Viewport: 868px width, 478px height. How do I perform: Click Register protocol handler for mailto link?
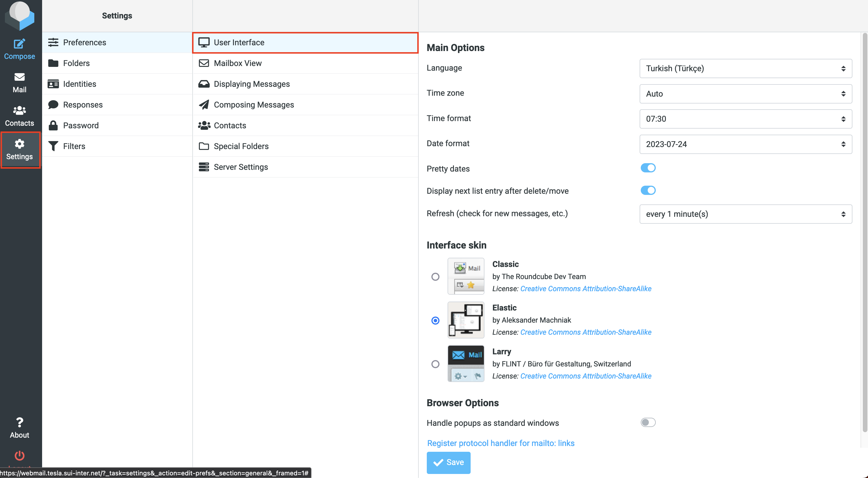click(x=501, y=443)
